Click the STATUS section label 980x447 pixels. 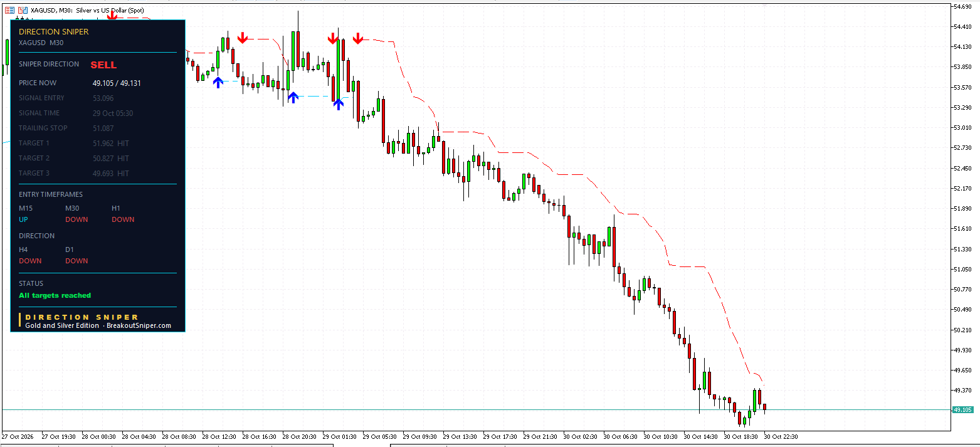(31, 283)
